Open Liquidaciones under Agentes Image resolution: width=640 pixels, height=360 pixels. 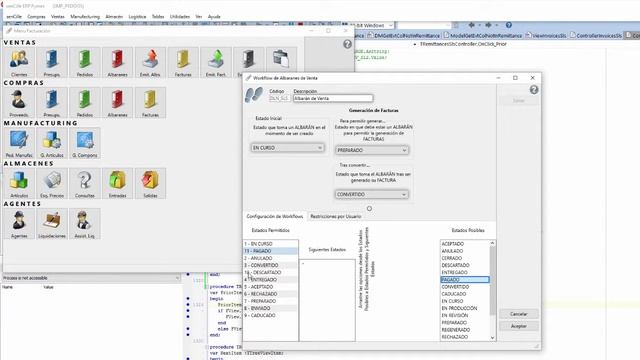coord(52,224)
